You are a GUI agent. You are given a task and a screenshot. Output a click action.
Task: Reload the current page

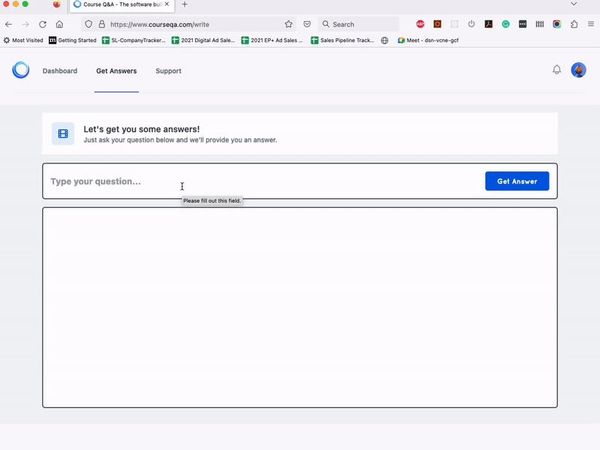point(42,24)
